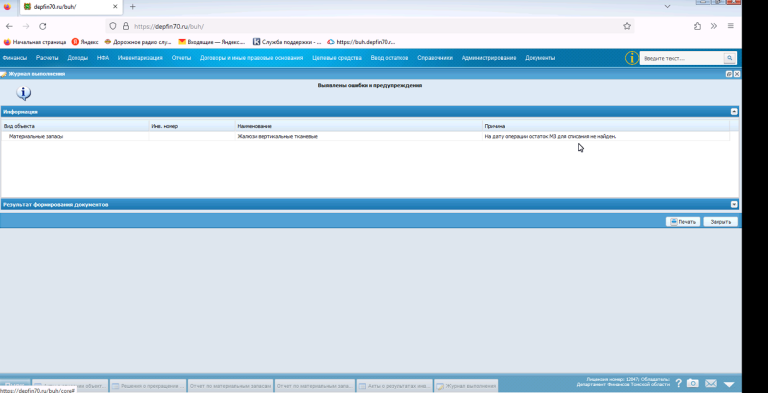Image resolution: width=768 pixels, height=393 pixels.
Task: Open the Администрирование menu
Action: click(x=489, y=58)
